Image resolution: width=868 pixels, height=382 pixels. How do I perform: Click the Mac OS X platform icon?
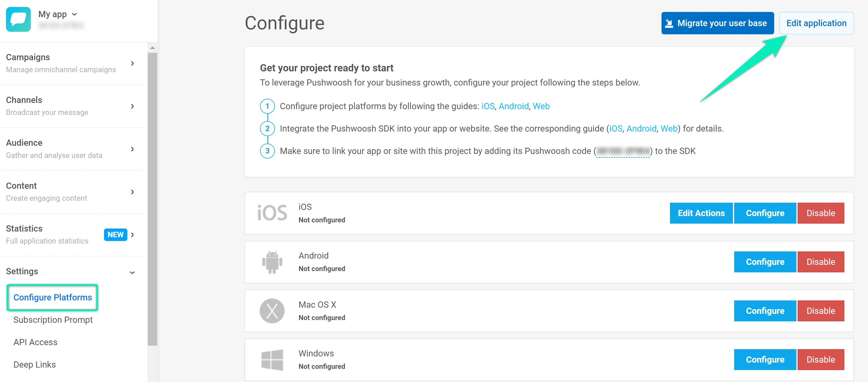click(272, 311)
